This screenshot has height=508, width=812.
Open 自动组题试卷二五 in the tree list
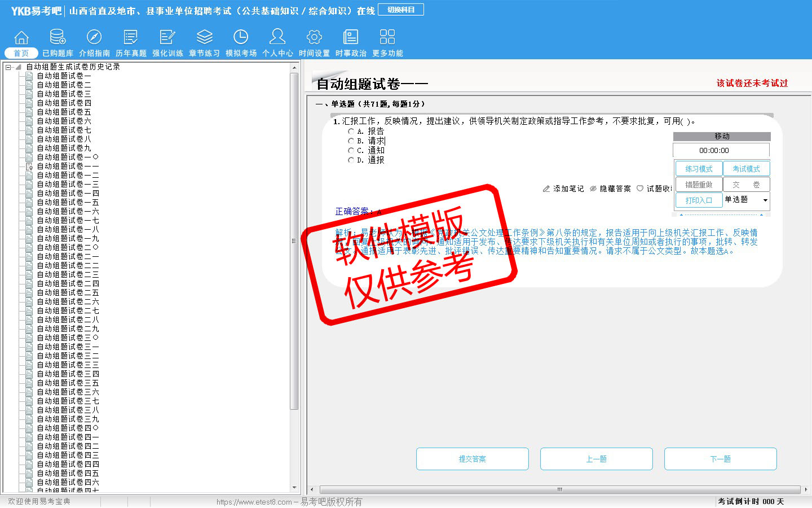tap(68, 293)
